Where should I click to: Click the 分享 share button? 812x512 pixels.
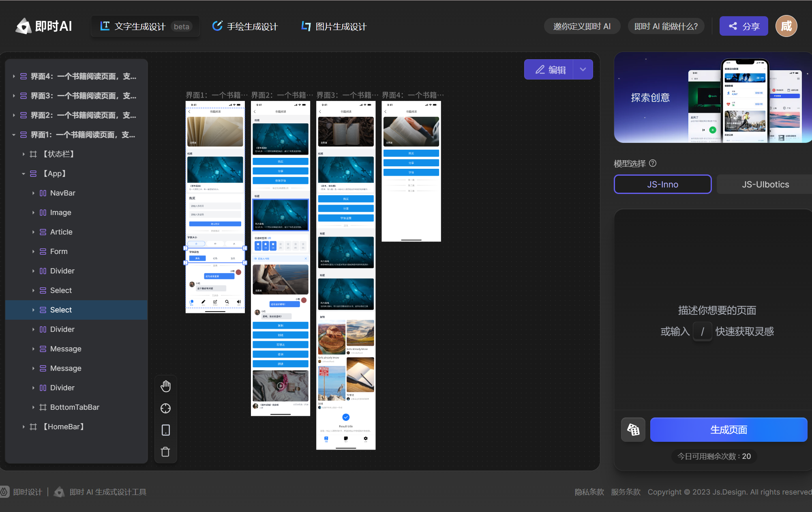pyautogui.click(x=743, y=26)
